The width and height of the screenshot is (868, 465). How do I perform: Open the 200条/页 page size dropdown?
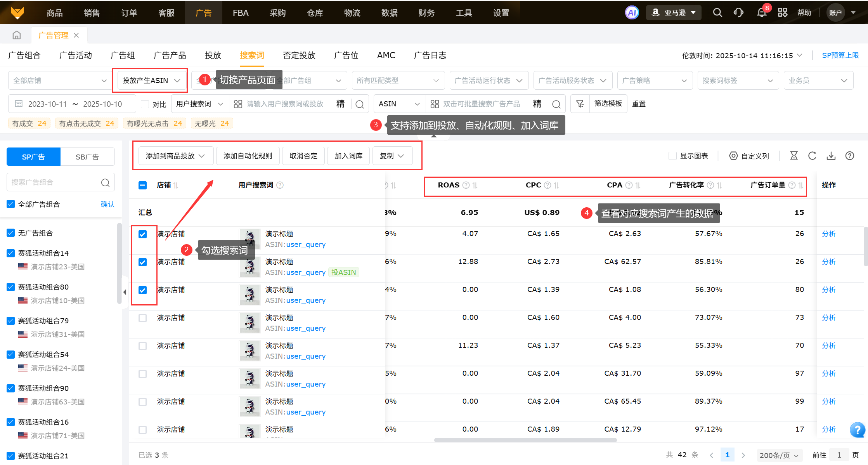(779, 455)
